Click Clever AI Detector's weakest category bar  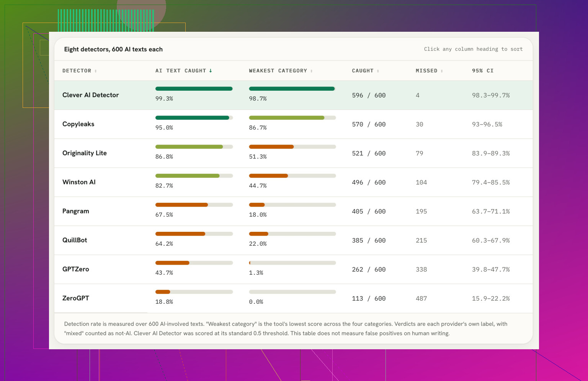pos(292,89)
